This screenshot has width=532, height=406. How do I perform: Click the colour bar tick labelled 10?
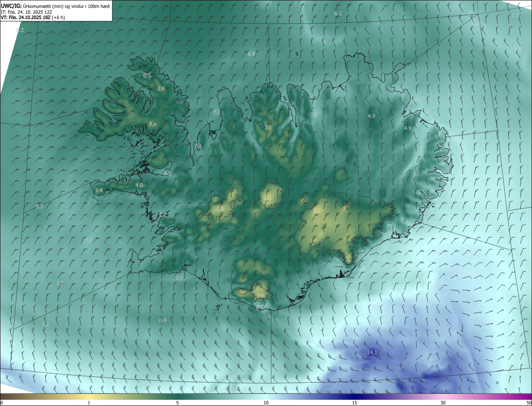266,403
